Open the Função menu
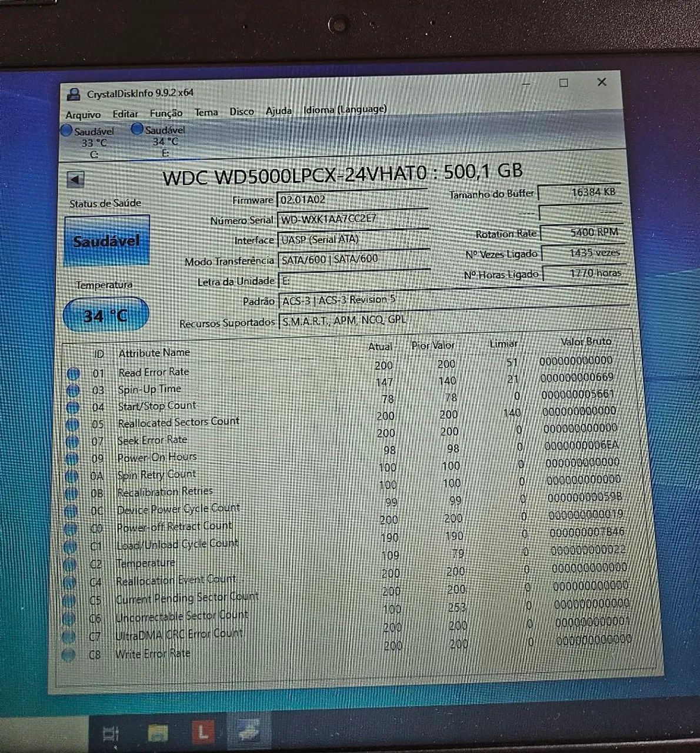This screenshot has width=700, height=753. pyautogui.click(x=166, y=113)
